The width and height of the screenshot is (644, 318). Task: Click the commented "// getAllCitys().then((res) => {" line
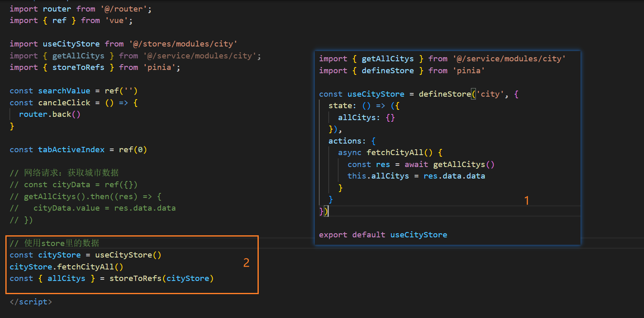(86, 196)
